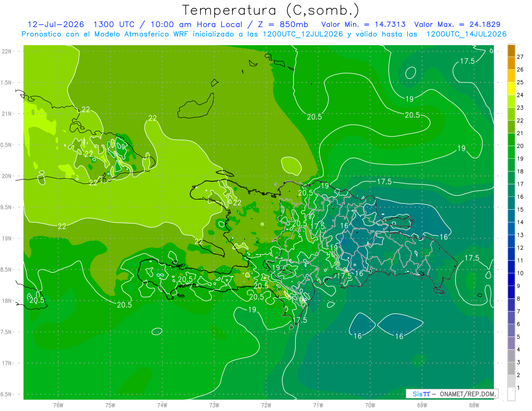The height and width of the screenshot is (411, 532).
Task: Click the "1300 UTC" time text
Action: click(x=114, y=24)
